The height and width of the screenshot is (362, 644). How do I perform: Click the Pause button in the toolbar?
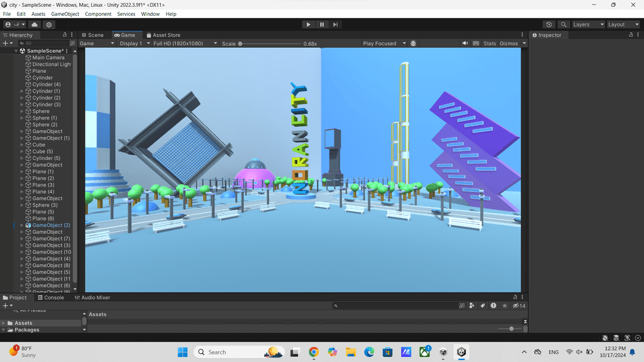pos(322,25)
